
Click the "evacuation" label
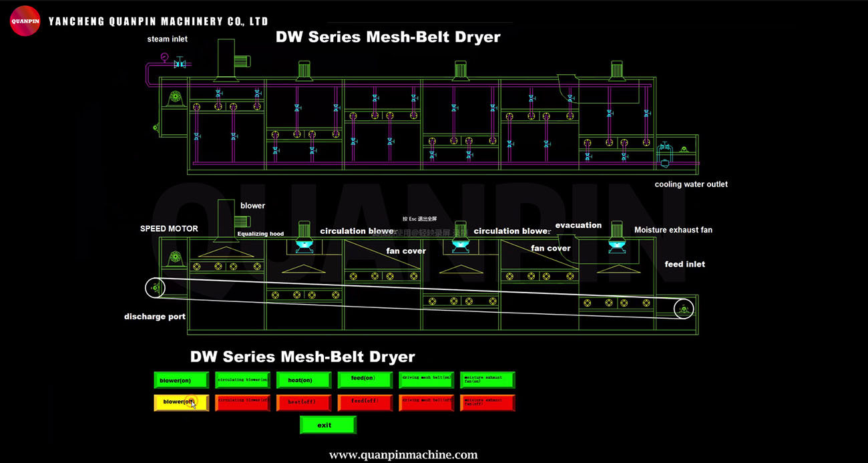578,225
